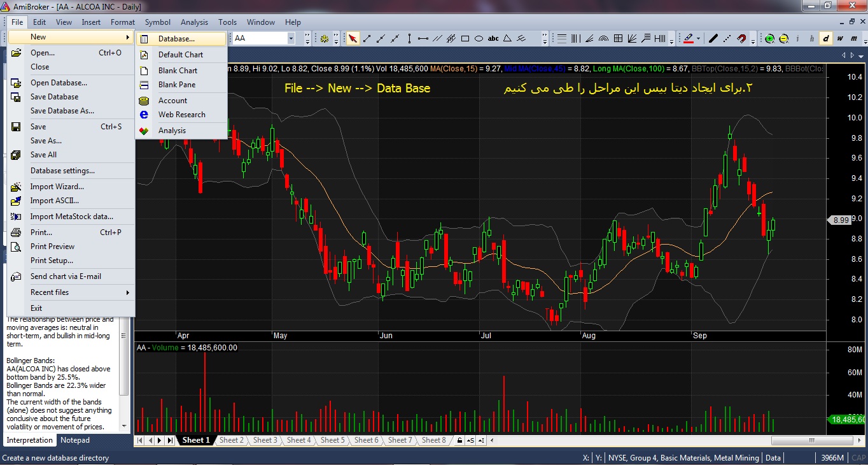Switch to Sheet 3 tab
Image resolution: width=868 pixels, height=465 pixels.
click(x=265, y=440)
